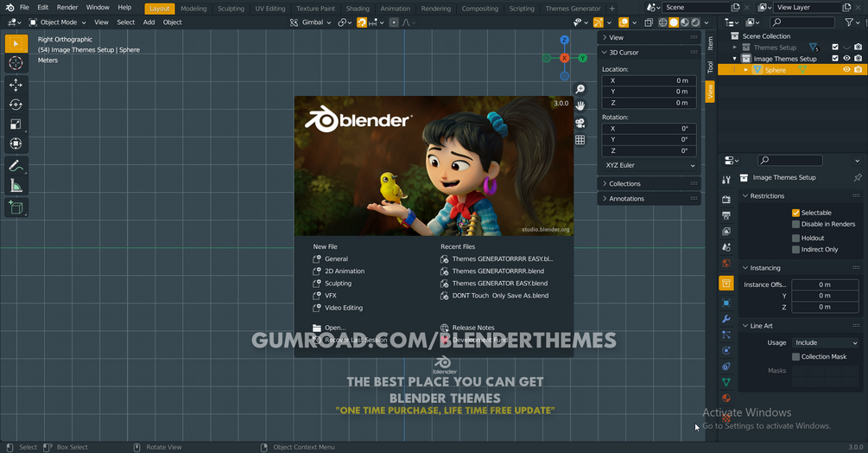Switch to rendered viewport shading
This screenshot has height=453, width=868.
pyautogui.click(x=695, y=22)
